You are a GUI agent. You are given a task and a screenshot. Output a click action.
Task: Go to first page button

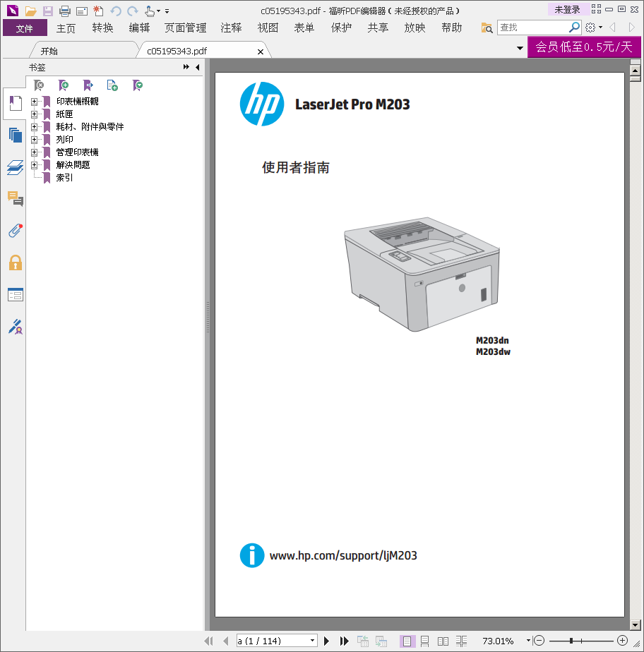209,641
